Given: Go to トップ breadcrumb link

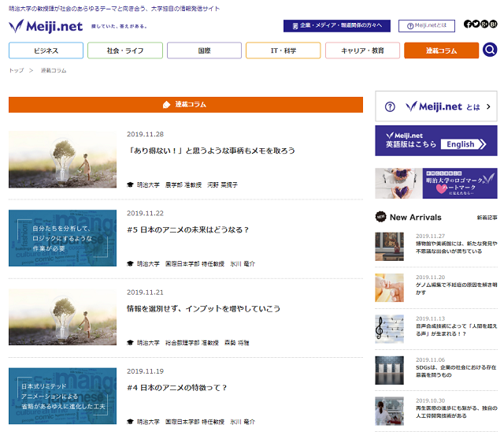Looking at the screenshot, I should tap(16, 70).
